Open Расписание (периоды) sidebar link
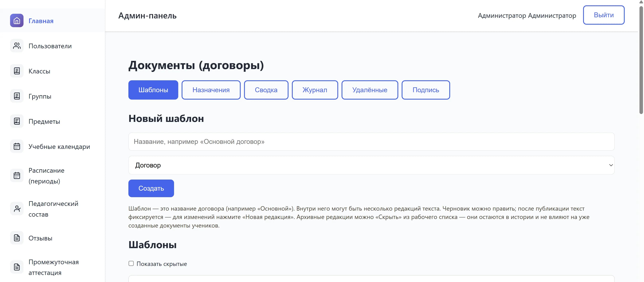 (x=53, y=176)
